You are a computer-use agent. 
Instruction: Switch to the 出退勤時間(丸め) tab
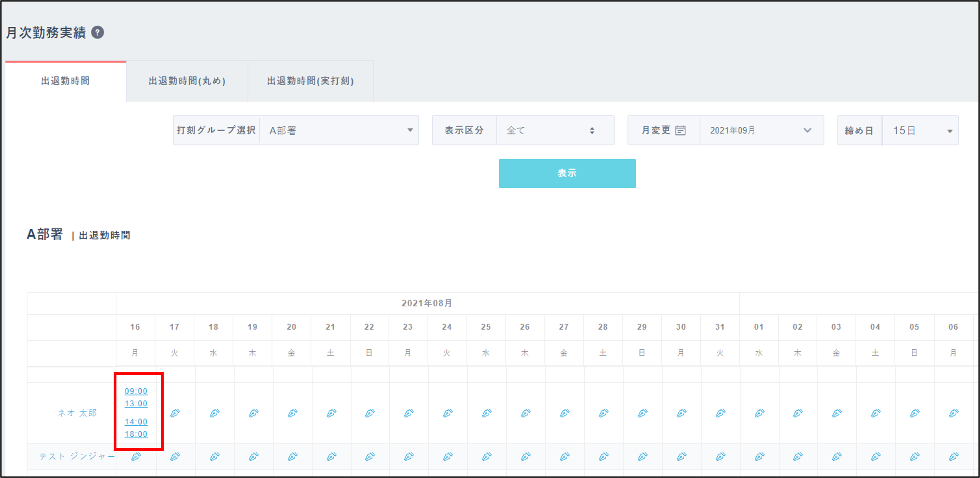coord(187,81)
